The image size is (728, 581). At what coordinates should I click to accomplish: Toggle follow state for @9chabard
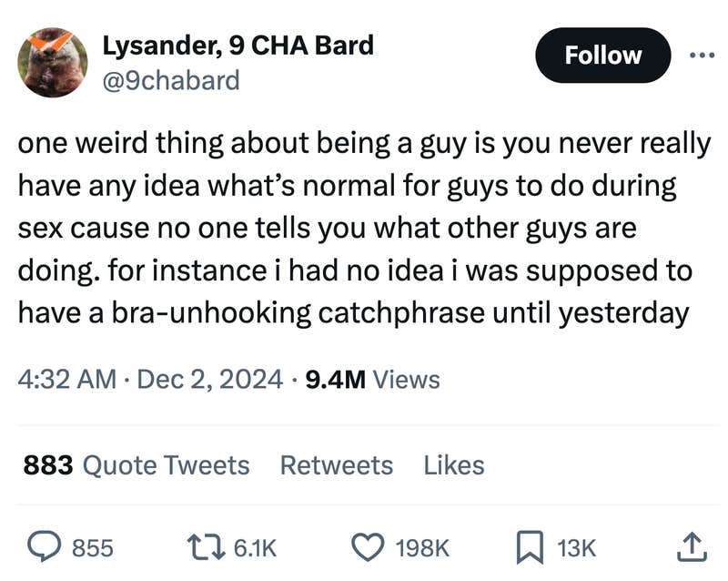pyautogui.click(x=602, y=55)
